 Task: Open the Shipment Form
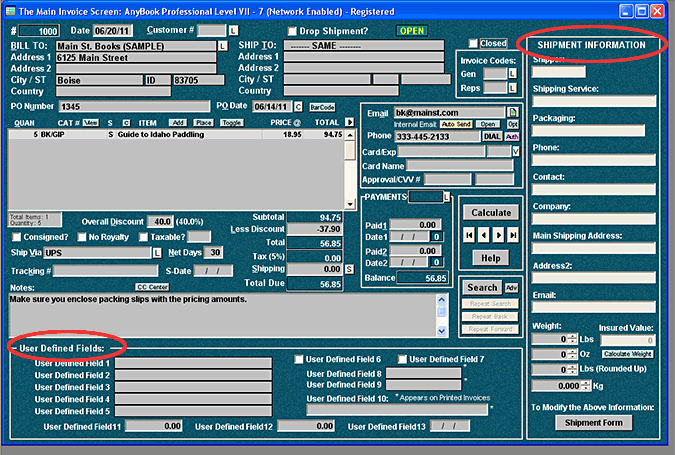594,422
